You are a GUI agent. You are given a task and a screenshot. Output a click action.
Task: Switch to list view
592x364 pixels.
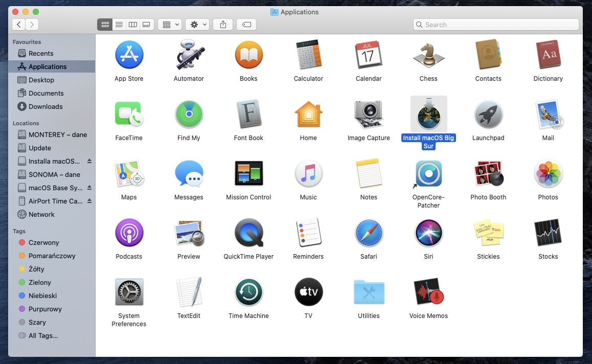(119, 25)
